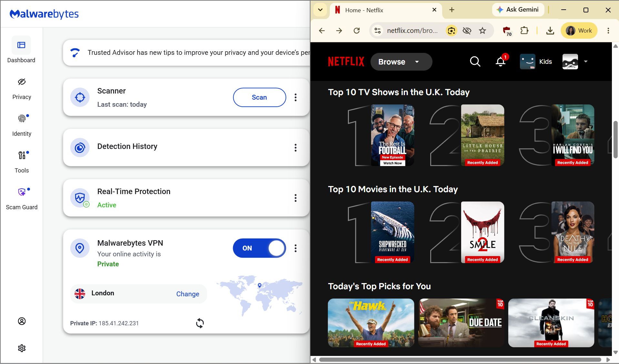Open Chrome extensions puzzle icon
Screen dimensions: 619x364
(524, 31)
